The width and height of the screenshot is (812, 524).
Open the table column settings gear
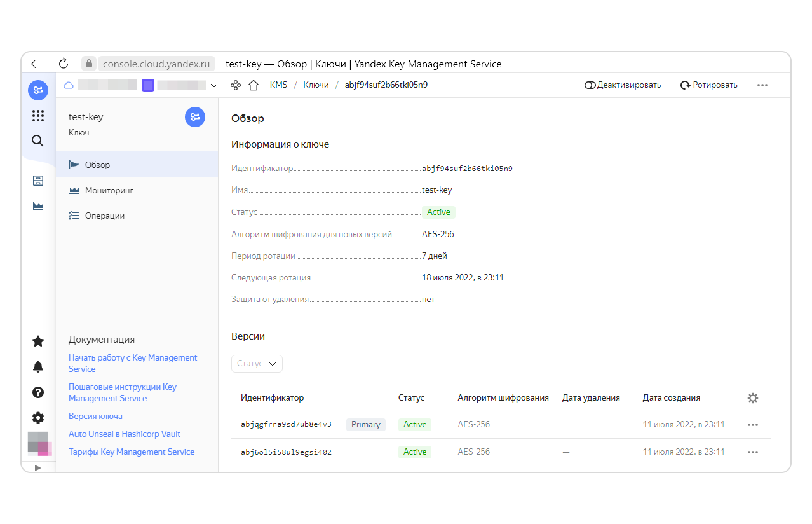point(753,398)
